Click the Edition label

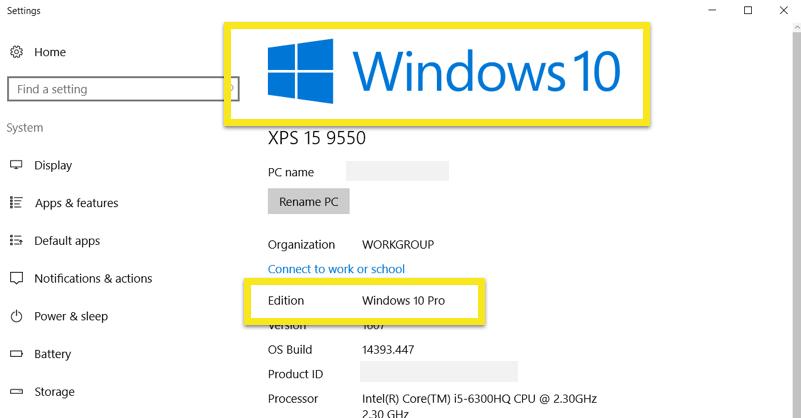pyautogui.click(x=286, y=300)
